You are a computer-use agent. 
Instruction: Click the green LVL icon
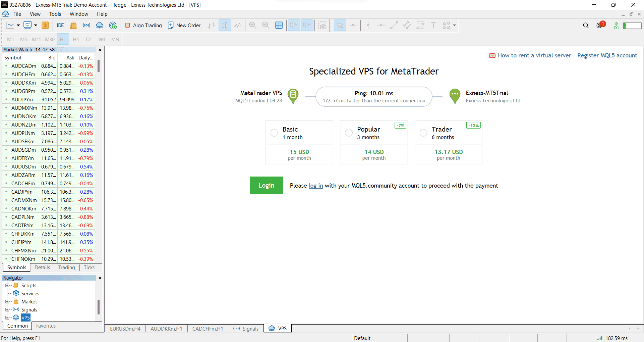[616, 25]
